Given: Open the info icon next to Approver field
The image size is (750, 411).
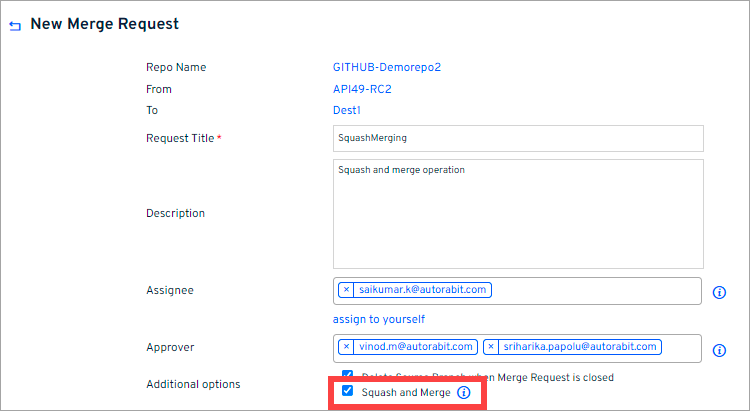Looking at the screenshot, I should point(718,350).
